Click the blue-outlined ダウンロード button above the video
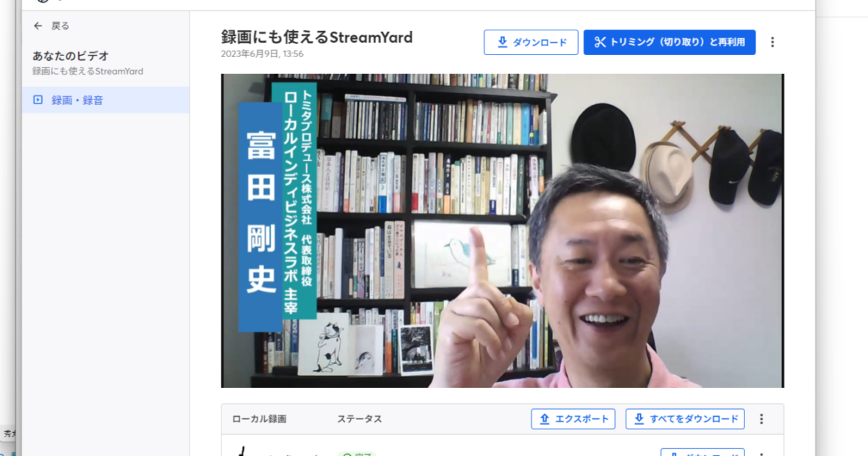Image resolution: width=868 pixels, height=456 pixels. click(x=531, y=42)
